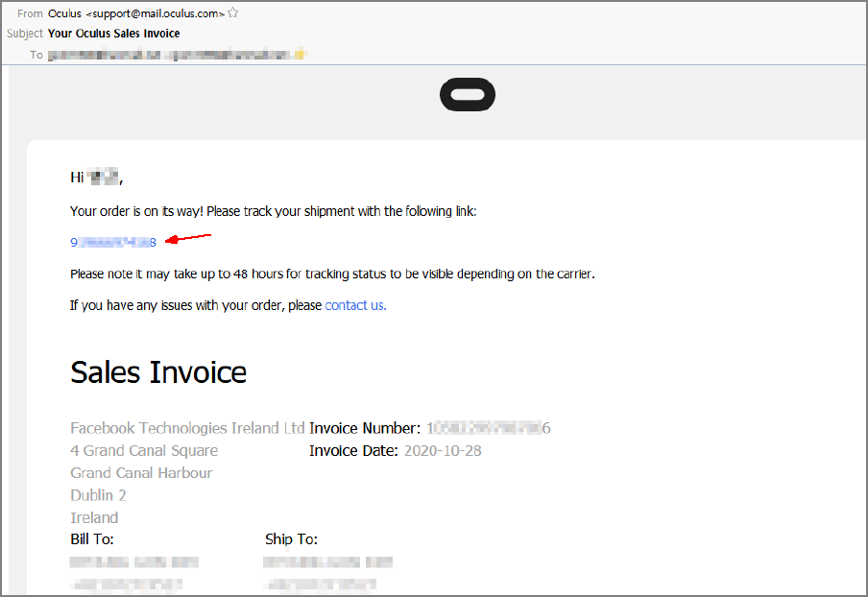Select sender address support@mail.oculus.com
The image size is (868, 597).
point(156,13)
